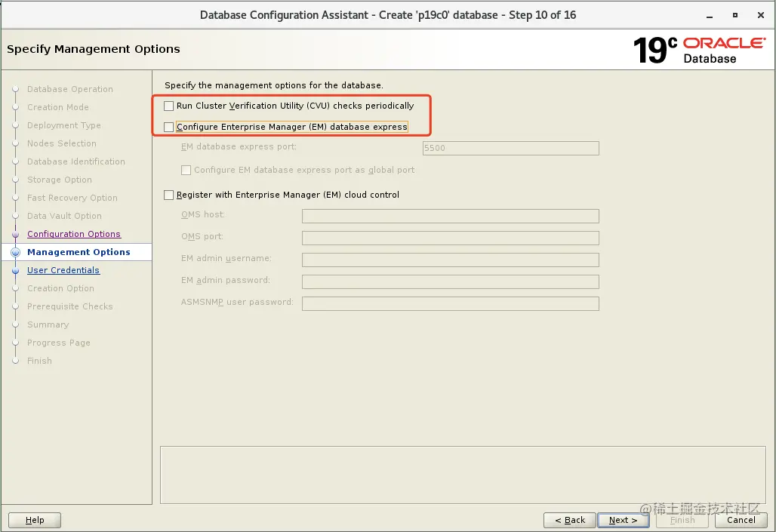Go to Configuration Options step link
This screenshot has height=532, width=776.
coord(74,234)
